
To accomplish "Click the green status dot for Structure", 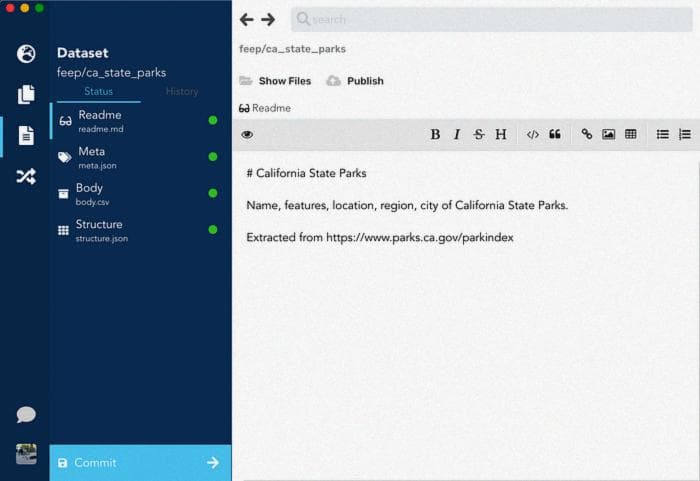I will [213, 230].
